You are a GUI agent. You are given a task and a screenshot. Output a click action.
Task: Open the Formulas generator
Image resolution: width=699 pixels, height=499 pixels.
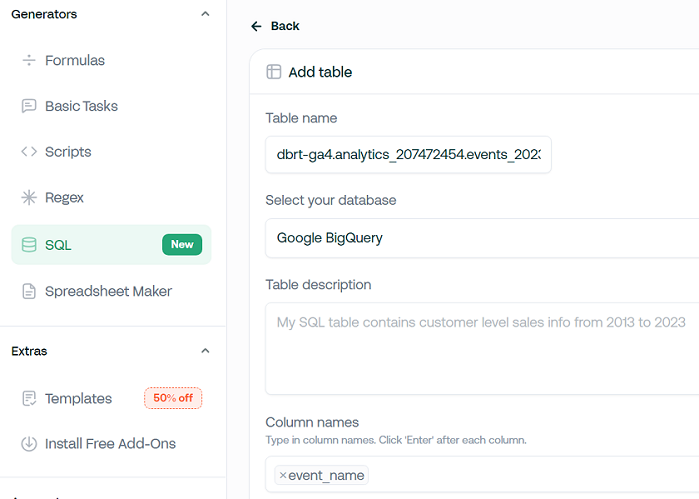coord(75,60)
